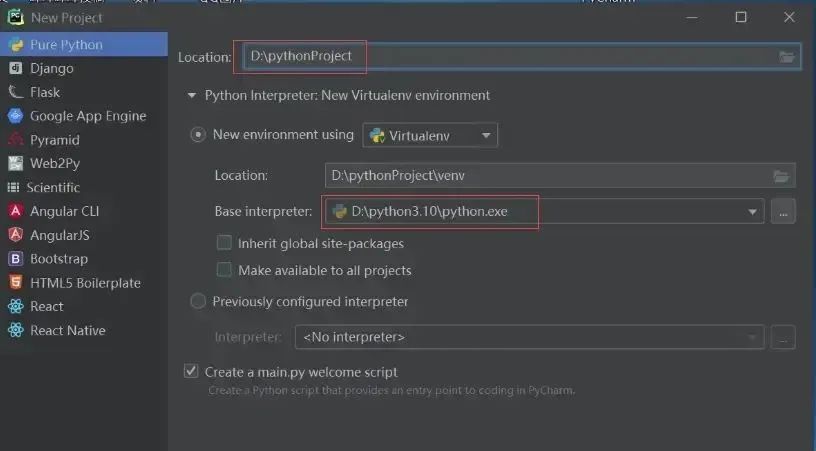Click the HTML5 shield icon
The height and width of the screenshot is (451, 816).
tap(16, 282)
